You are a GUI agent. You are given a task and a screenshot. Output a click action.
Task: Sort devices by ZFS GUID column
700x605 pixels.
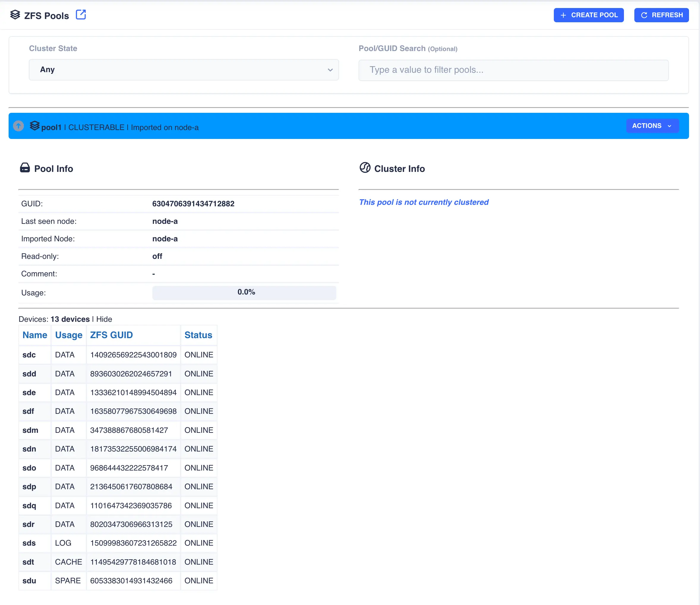[111, 335]
